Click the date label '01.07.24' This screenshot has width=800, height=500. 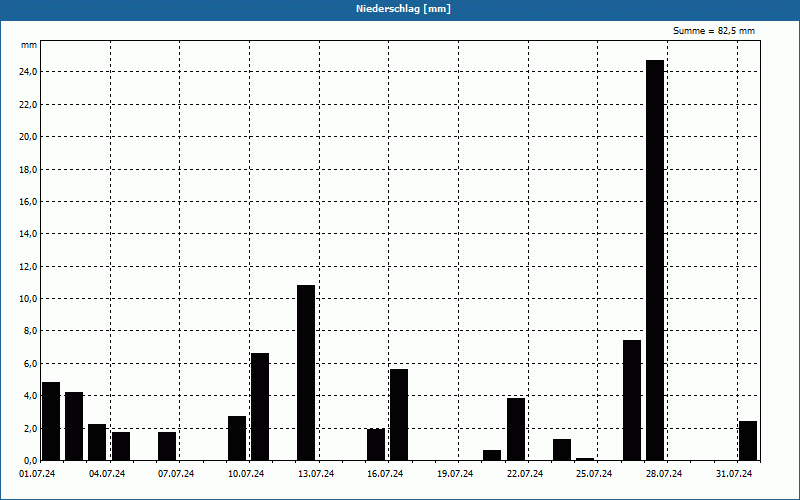pos(37,474)
